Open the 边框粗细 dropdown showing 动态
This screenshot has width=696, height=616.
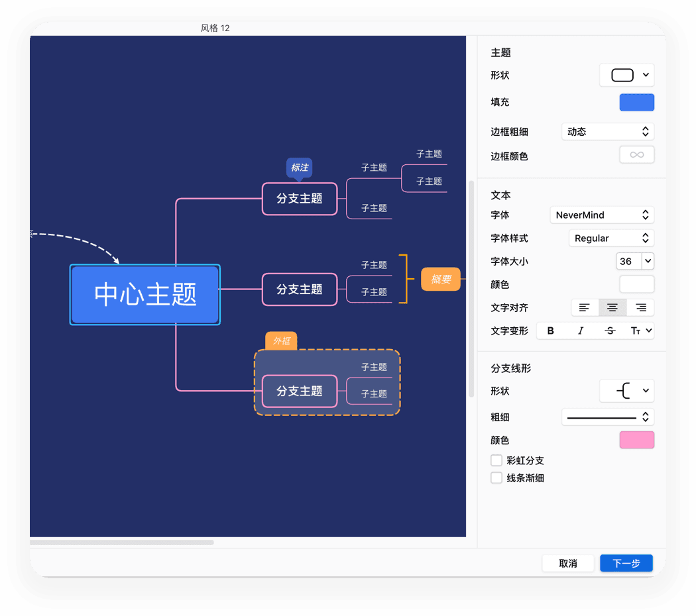coord(608,131)
